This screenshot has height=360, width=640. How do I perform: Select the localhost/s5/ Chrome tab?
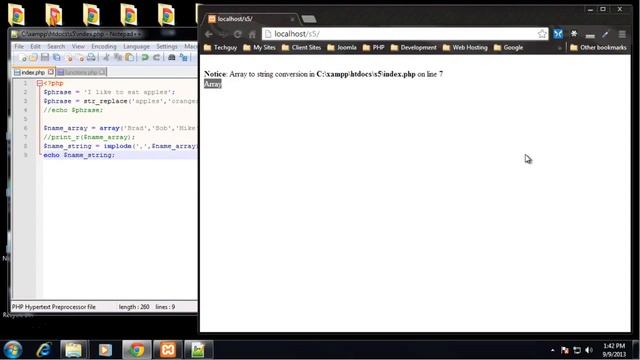[x=250, y=19]
